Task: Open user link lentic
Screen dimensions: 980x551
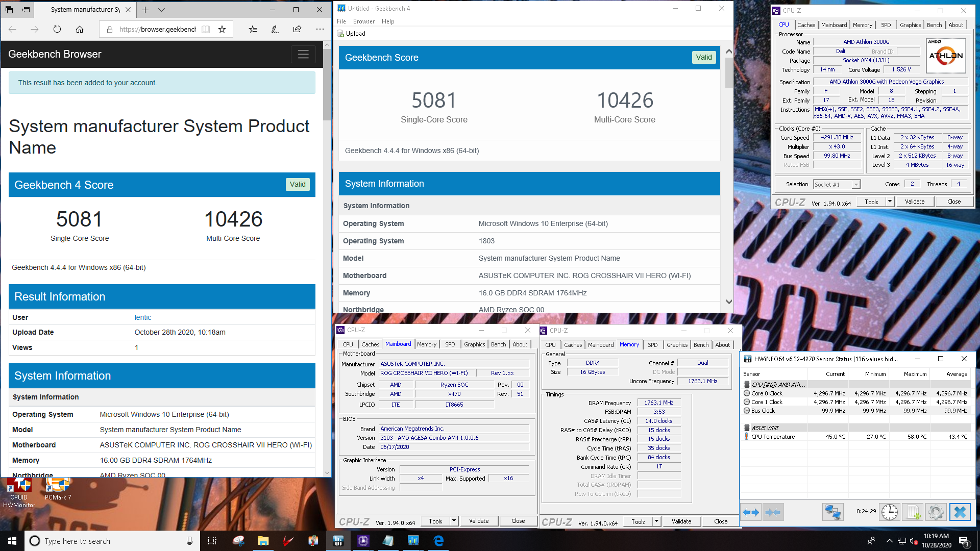Action: point(143,317)
